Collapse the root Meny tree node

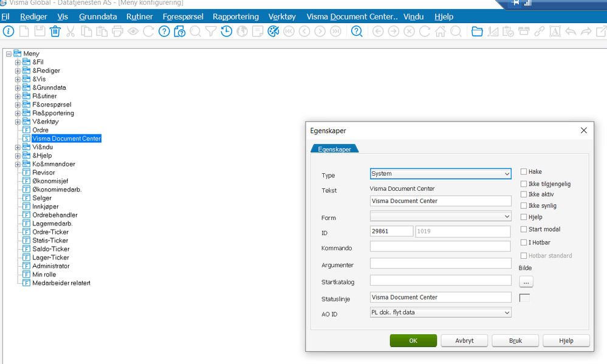[x=9, y=54]
